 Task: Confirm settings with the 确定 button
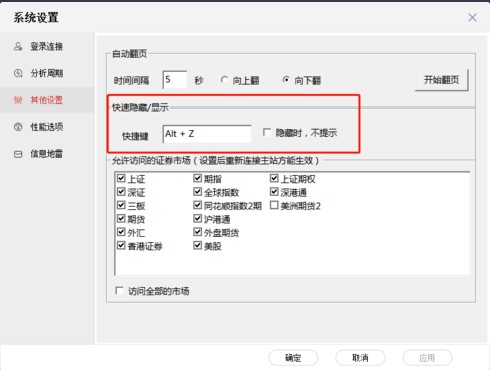point(293,358)
